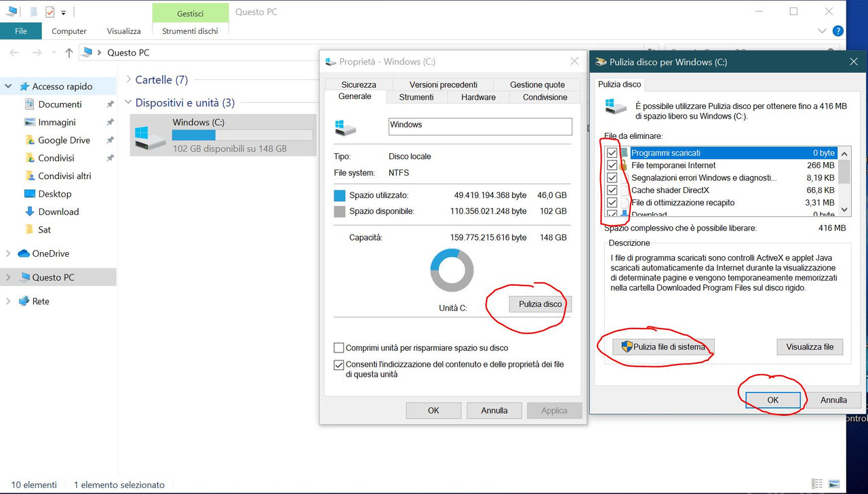Open the Condivisi folder in sidebar
868x494 pixels.
click(x=56, y=158)
